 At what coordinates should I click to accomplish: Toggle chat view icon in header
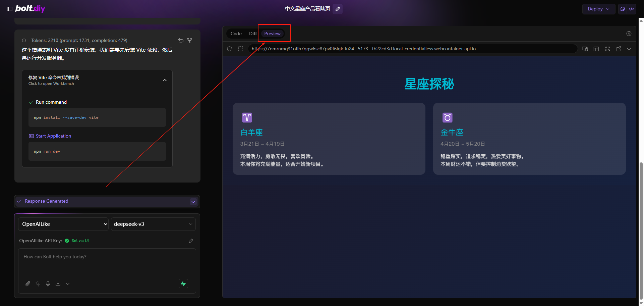(x=623, y=9)
